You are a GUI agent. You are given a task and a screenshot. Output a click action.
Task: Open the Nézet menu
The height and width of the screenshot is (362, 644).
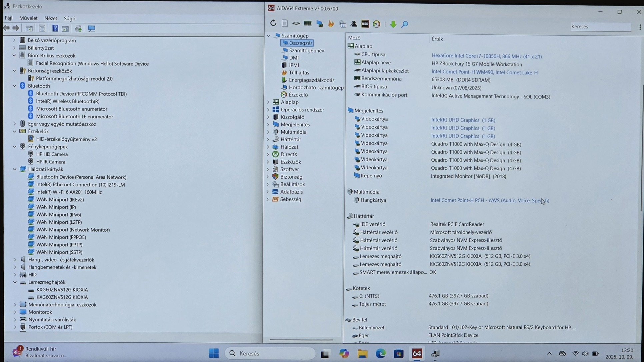(x=51, y=18)
